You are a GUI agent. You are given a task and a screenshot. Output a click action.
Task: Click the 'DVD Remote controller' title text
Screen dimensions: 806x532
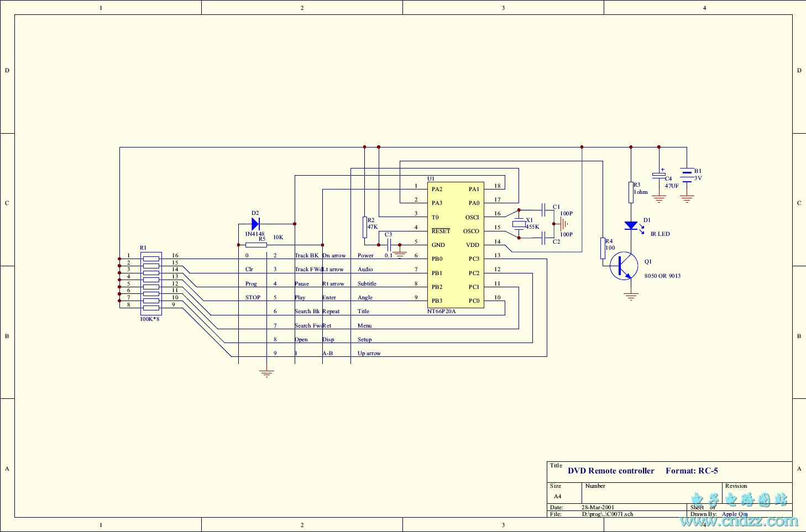(x=611, y=471)
